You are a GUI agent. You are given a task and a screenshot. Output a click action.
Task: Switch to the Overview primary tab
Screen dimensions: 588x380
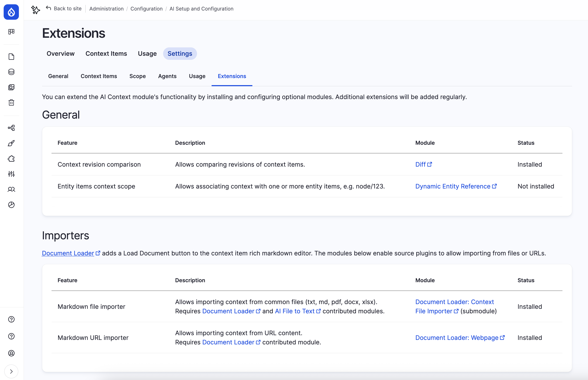[61, 54]
